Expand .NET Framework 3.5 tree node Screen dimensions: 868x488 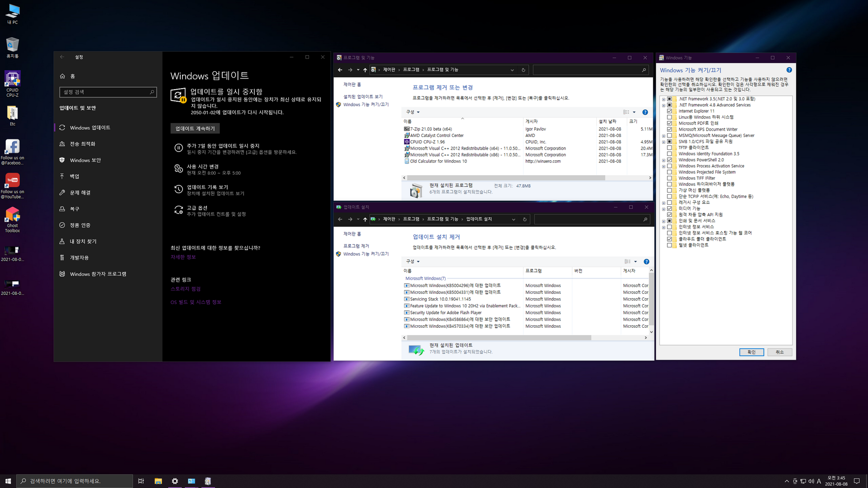click(664, 99)
